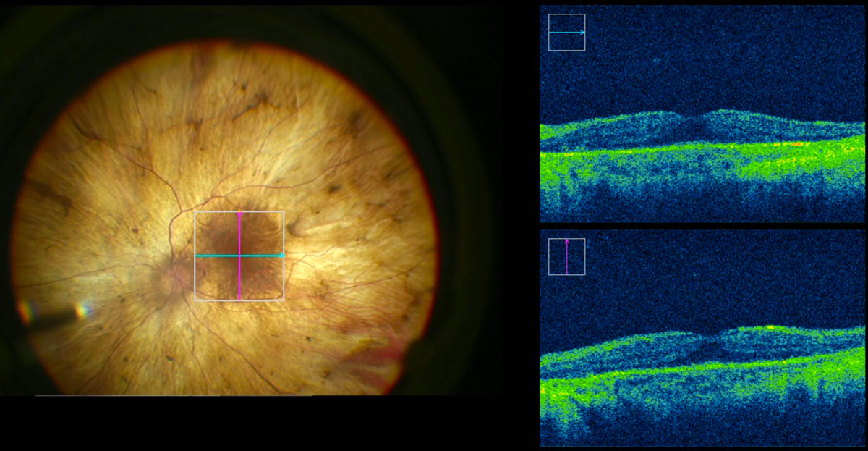Select the magenta vertical scan line on fundus

(239, 256)
